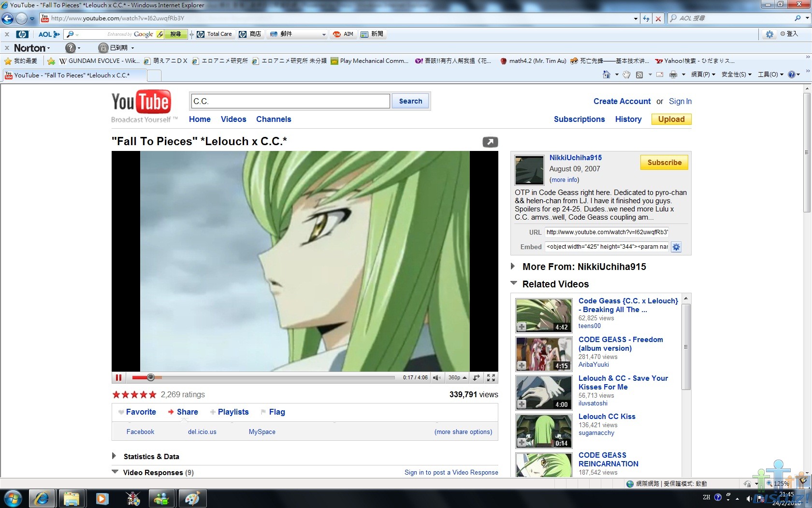812x508 pixels.
Task: Rate the video five stars
Action: click(153, 394)
